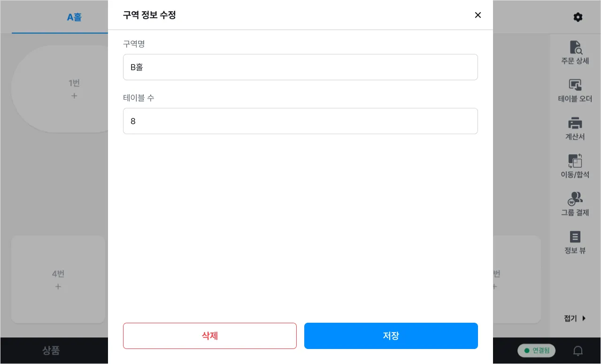This screenshot has width=601, height=364.
Task: Open settings with the gear icon
Action: click(x=578, y=17)
